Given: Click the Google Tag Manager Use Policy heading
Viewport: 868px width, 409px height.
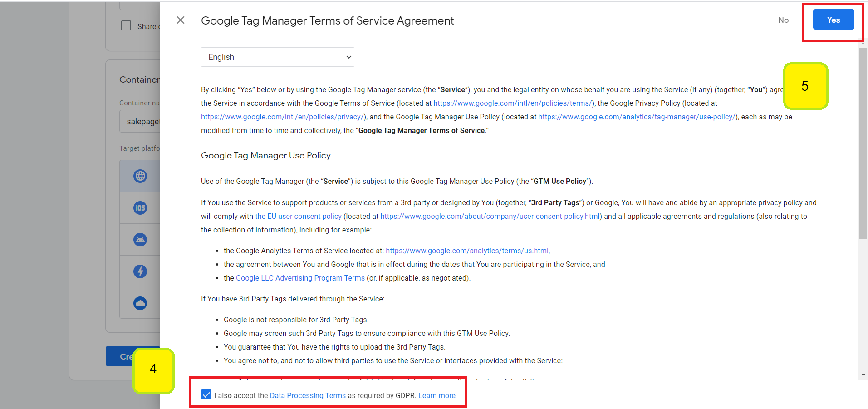Looking at the screenshot, I should pyautogui.click(x=266, y=156).
